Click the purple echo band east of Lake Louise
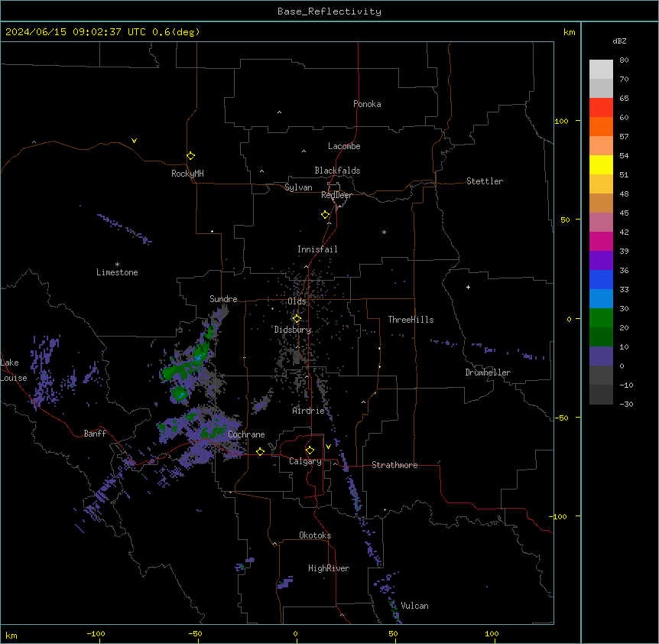 [x=46, y=370]
